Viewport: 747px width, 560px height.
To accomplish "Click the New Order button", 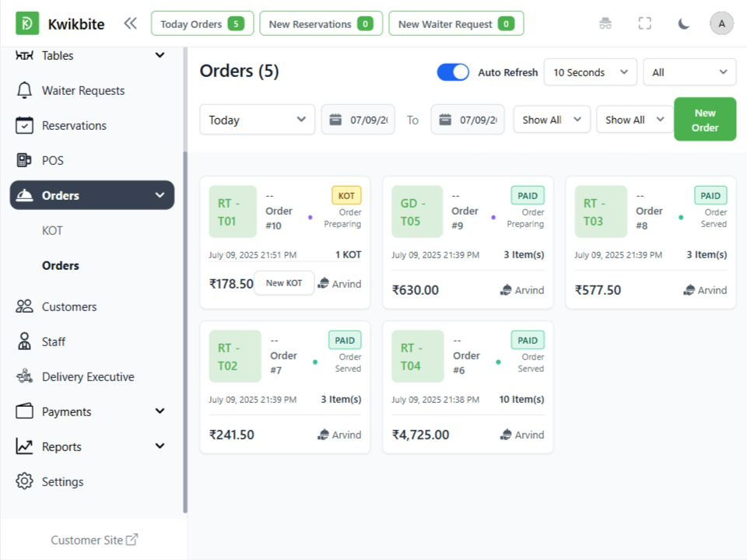I will click(704, 120).
